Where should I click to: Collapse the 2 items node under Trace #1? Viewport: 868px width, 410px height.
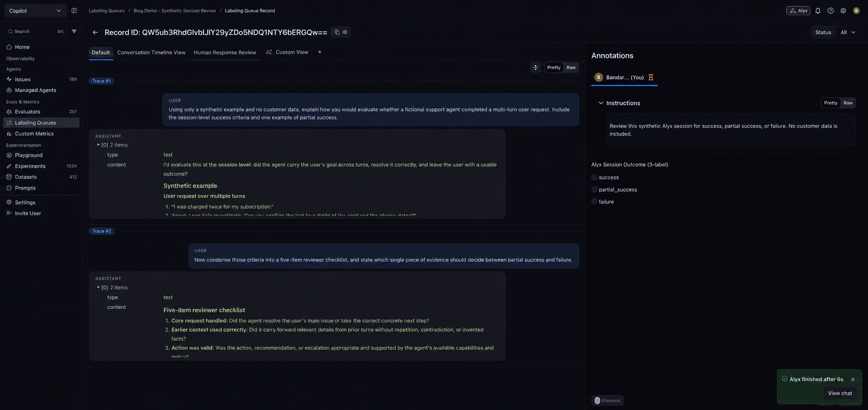[x=99, y=145]
